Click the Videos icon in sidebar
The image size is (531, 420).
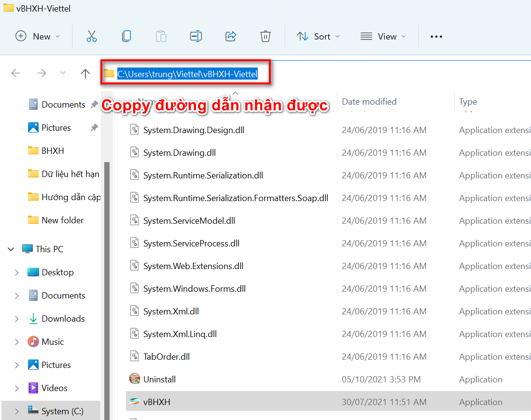tap(33, 388)
